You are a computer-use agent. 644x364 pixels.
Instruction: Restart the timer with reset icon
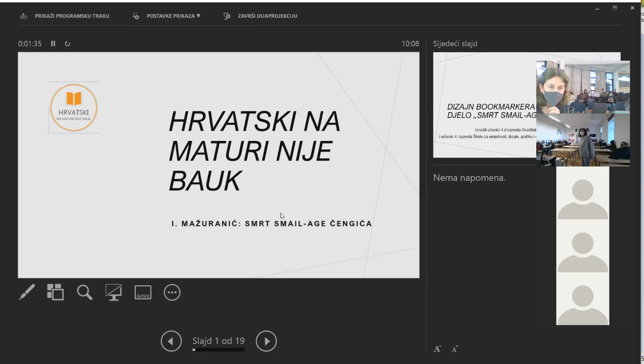pos(67,44)
